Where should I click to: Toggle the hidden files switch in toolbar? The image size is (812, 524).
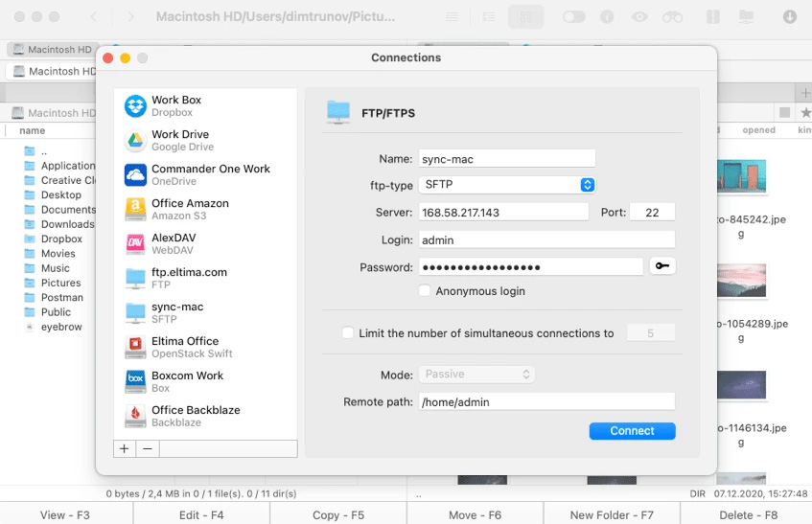click(573, 17)
